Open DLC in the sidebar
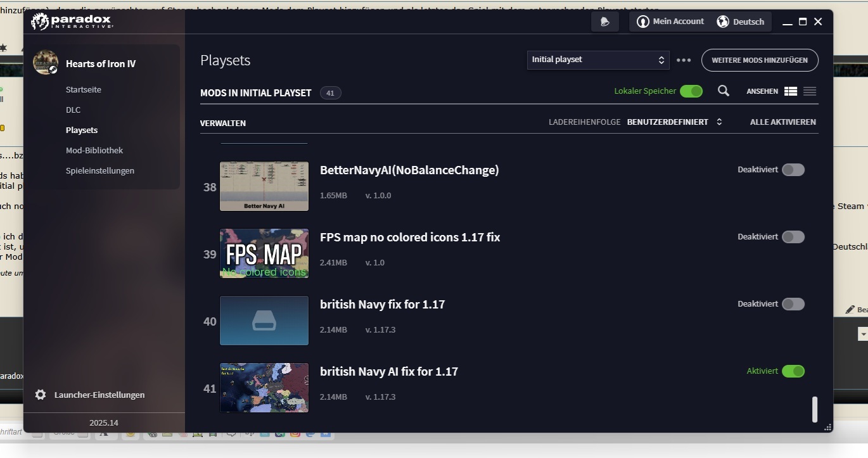 [73, 110]
